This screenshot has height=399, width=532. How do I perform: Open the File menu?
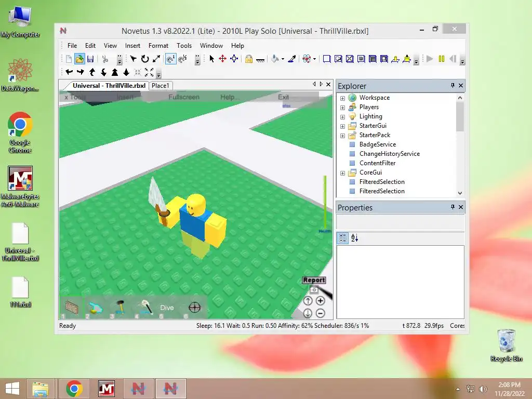click(72, 46)
